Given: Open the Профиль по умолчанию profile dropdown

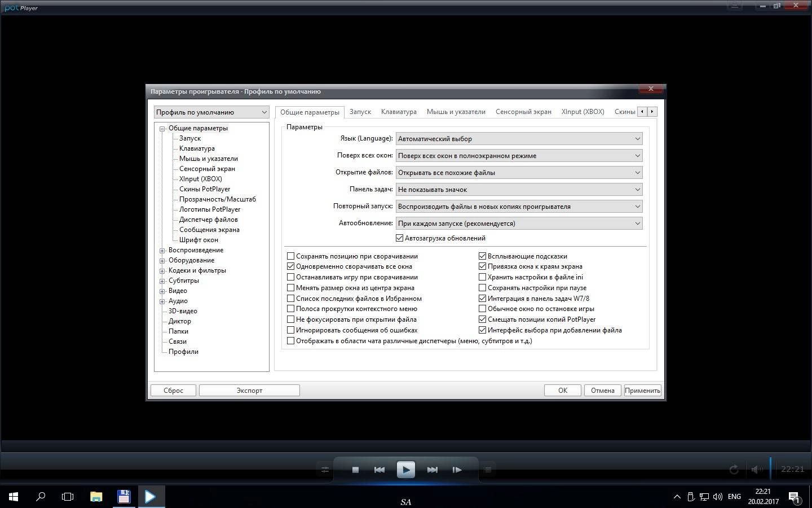Looking at the screenshot, I should [x=211, y=112].
